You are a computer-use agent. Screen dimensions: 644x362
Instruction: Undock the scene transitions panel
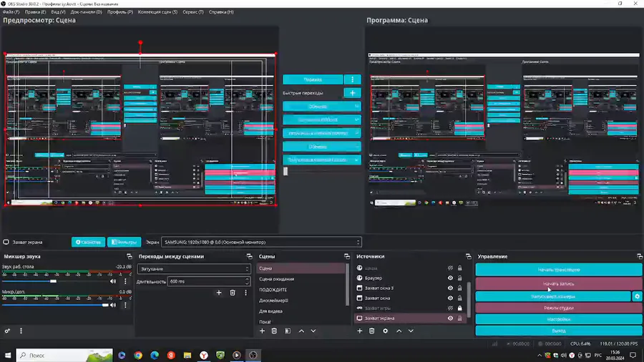pos(249,257)
